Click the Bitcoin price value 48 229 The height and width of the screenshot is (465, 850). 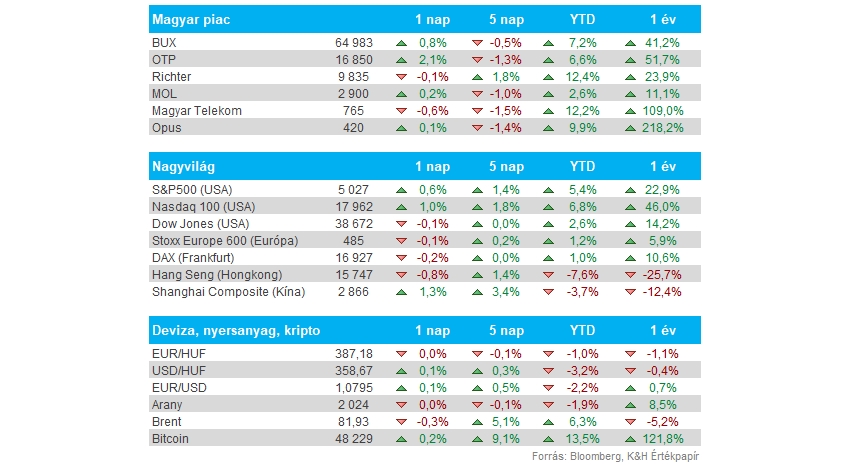point(354,439)
